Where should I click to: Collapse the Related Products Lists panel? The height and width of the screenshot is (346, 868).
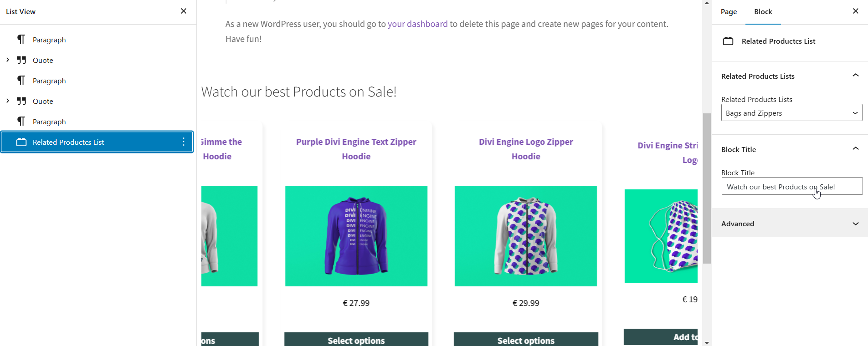[855, 76]
